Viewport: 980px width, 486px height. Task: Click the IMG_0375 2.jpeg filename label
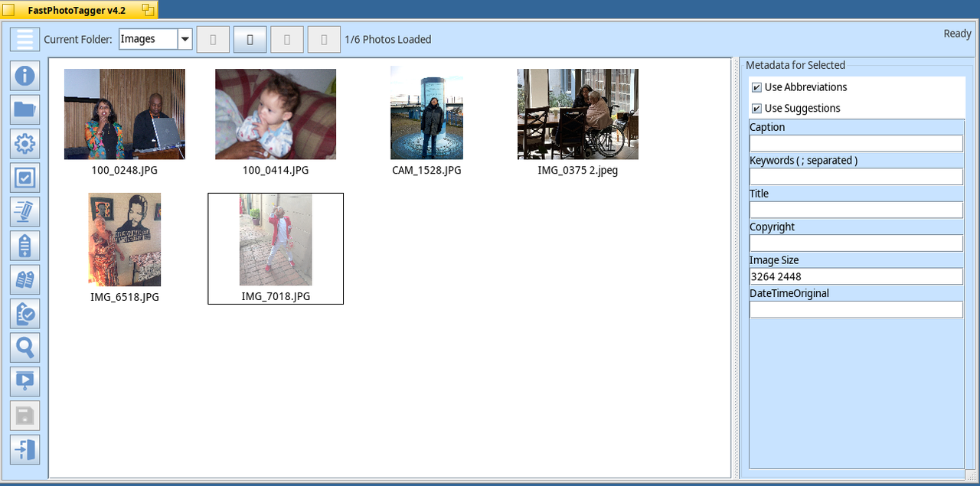tap(578, 171)
